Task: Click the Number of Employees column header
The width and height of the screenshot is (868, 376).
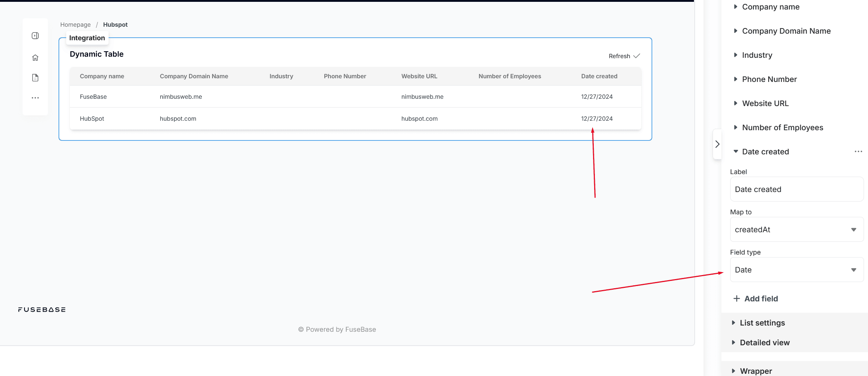Action: coord(510,76)
